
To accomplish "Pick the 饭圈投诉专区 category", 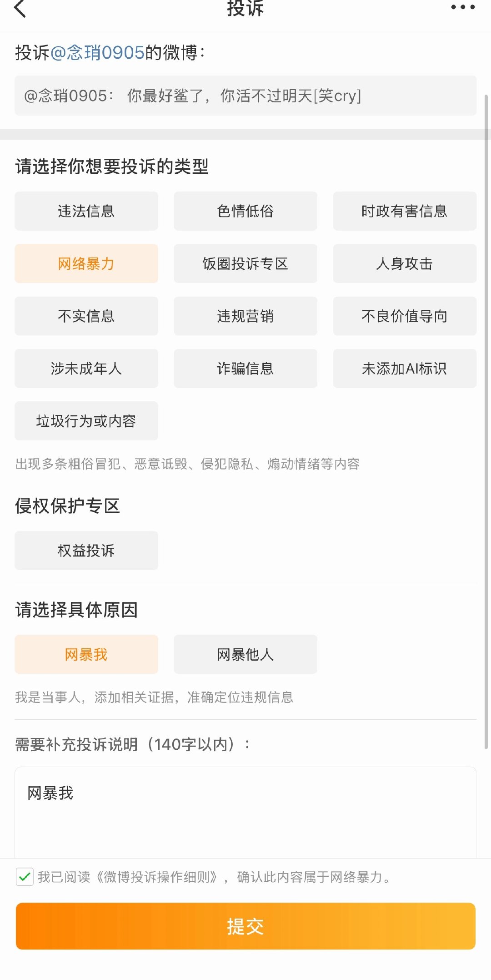I will [245, 263].
